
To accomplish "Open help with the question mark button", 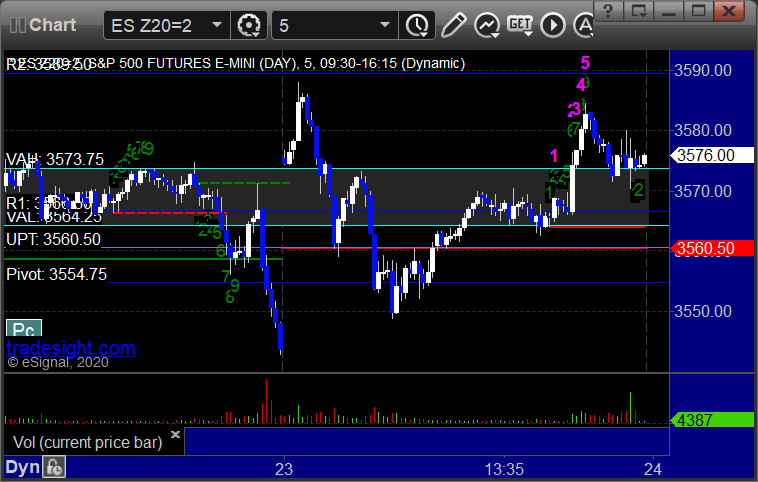I will (x=608, y=11).
